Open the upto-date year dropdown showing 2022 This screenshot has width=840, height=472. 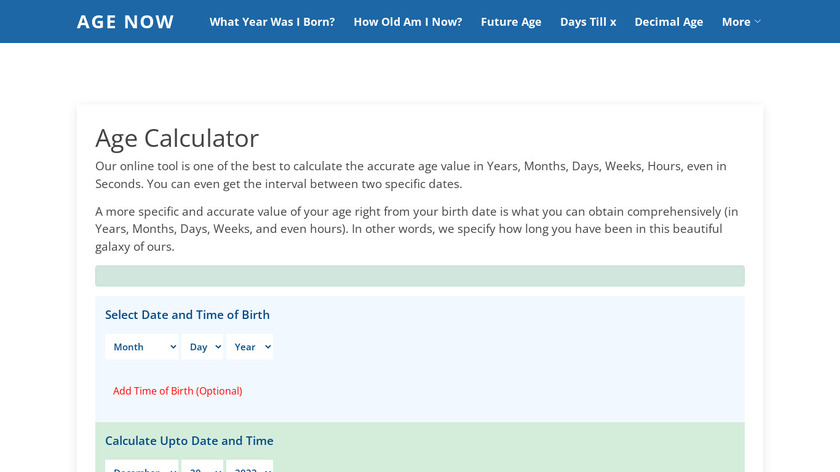tap(249, 467)
